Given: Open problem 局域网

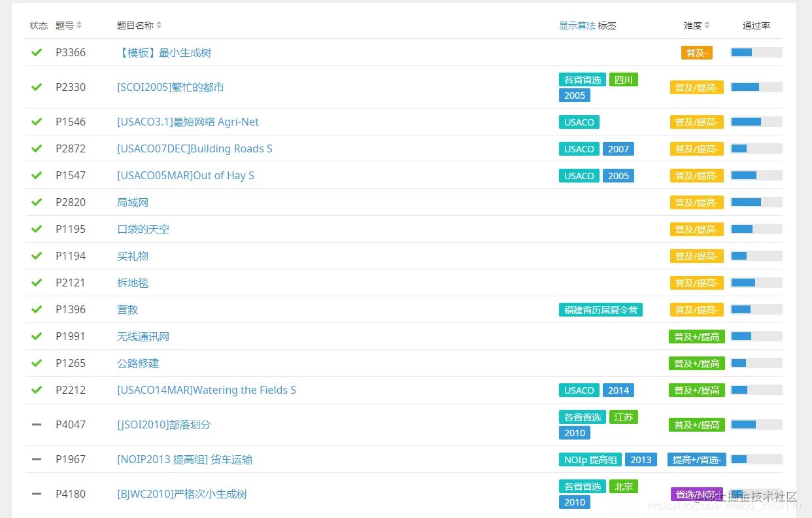Looking at the screenshot, I should [x=133, y=202].
